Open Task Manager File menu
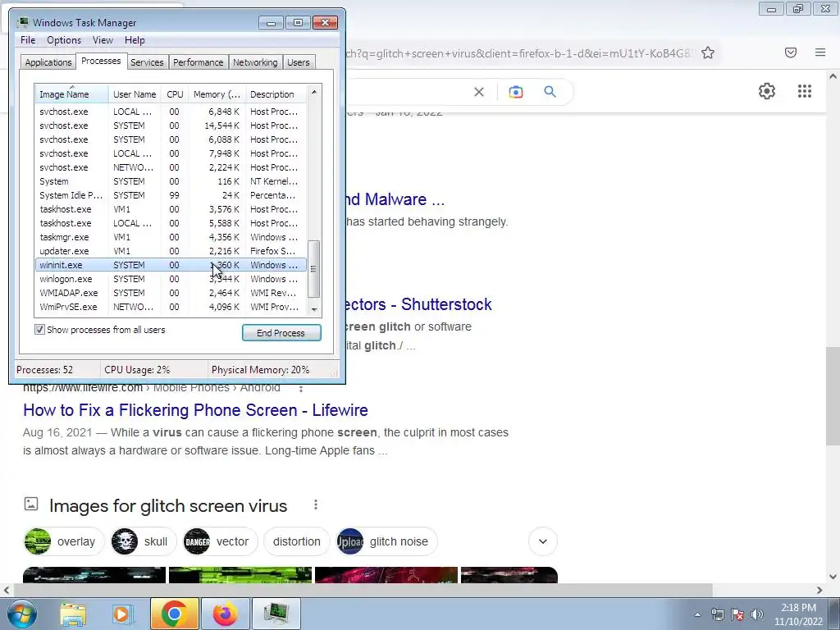 coord(28,40)
